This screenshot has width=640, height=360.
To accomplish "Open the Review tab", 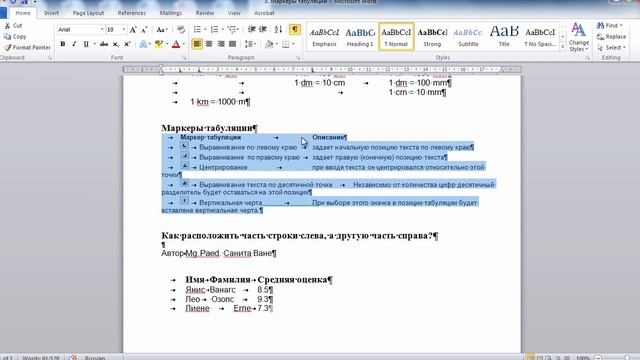I will tap(204, 13).
